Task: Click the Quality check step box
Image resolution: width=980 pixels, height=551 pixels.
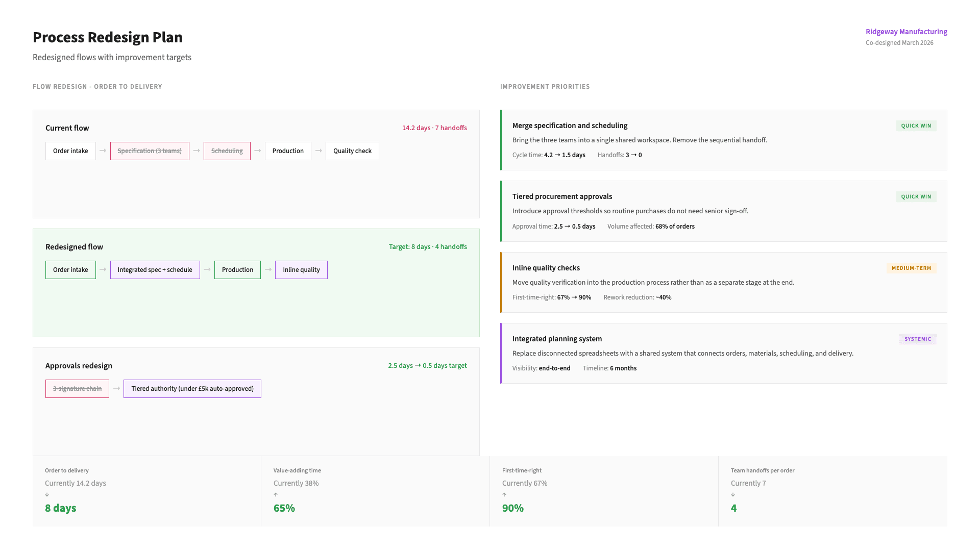Action: coord(352,151)
